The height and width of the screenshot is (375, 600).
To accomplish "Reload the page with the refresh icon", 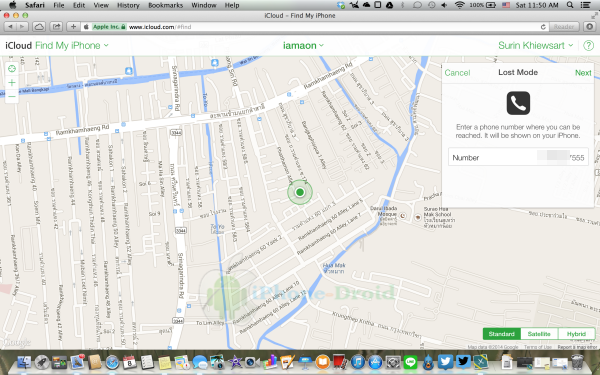I will (543, 27).
